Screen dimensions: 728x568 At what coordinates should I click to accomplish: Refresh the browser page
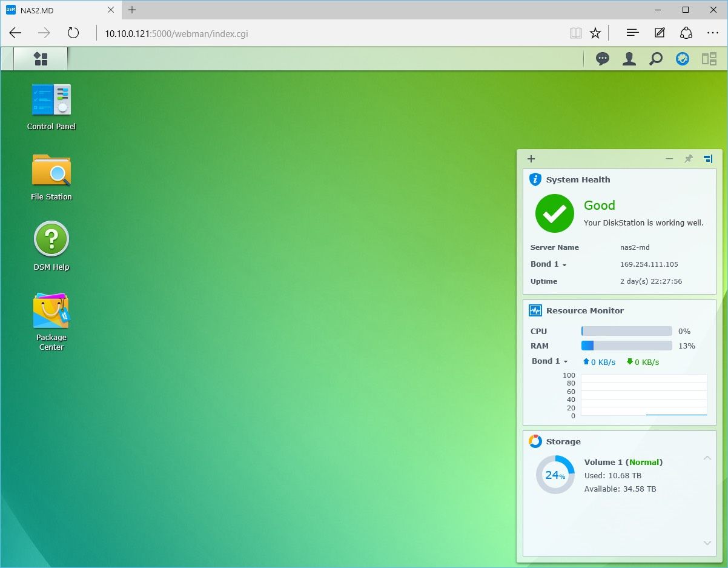point(73,33)
